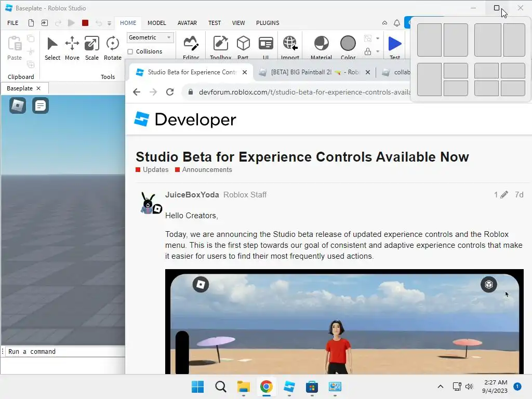Image resolution: width=532 pixels, height=399 pixels.
Task: Click the Roblox menu icon in the viewport
Action: [x=18, y=105]
